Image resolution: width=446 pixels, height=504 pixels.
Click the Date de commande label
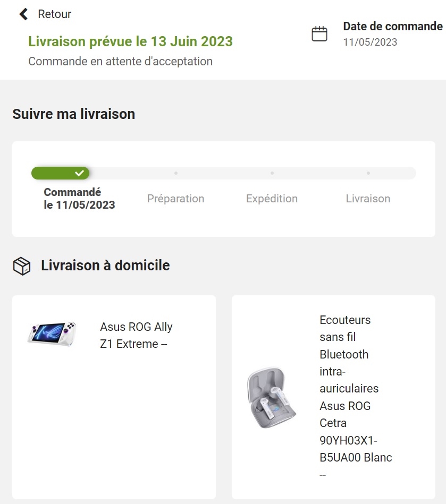point(393,27)
